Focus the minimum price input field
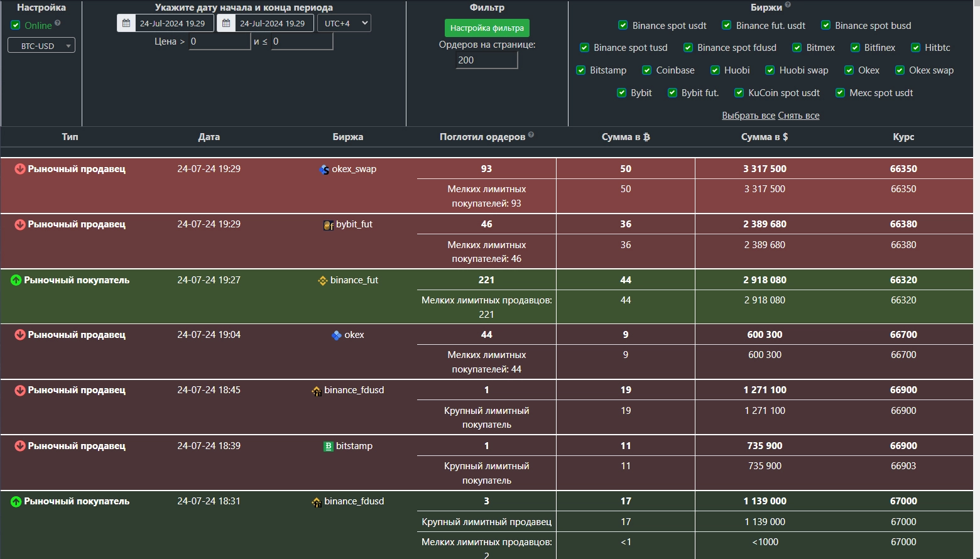Screen dimensions: 980x559 tap(219, 41)
